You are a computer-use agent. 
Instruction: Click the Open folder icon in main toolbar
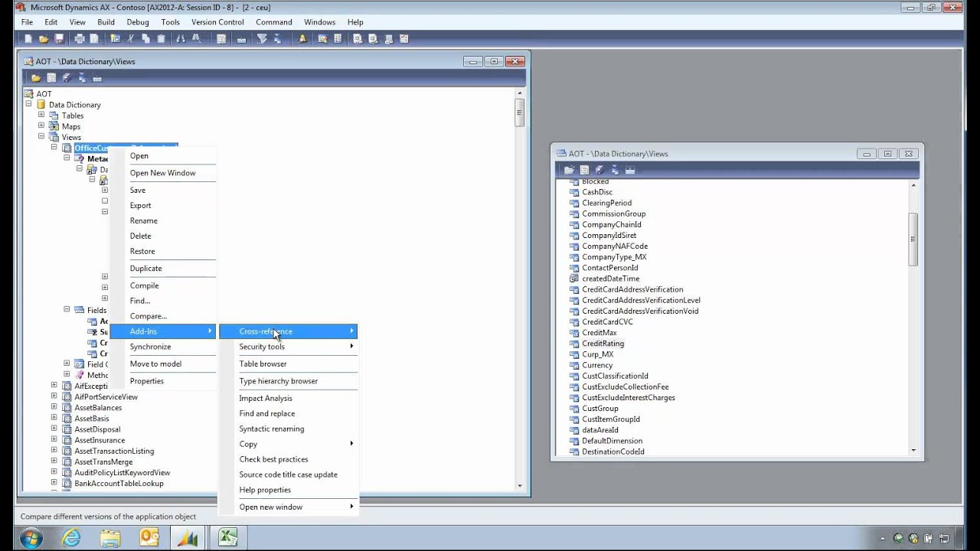[x=44, y=39]
